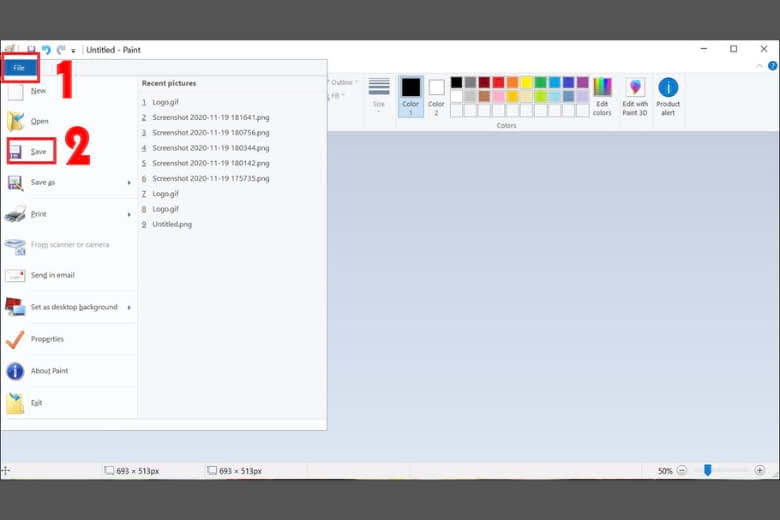
Task: Choose Exit from the File menu
Action: tap(69, 403)
